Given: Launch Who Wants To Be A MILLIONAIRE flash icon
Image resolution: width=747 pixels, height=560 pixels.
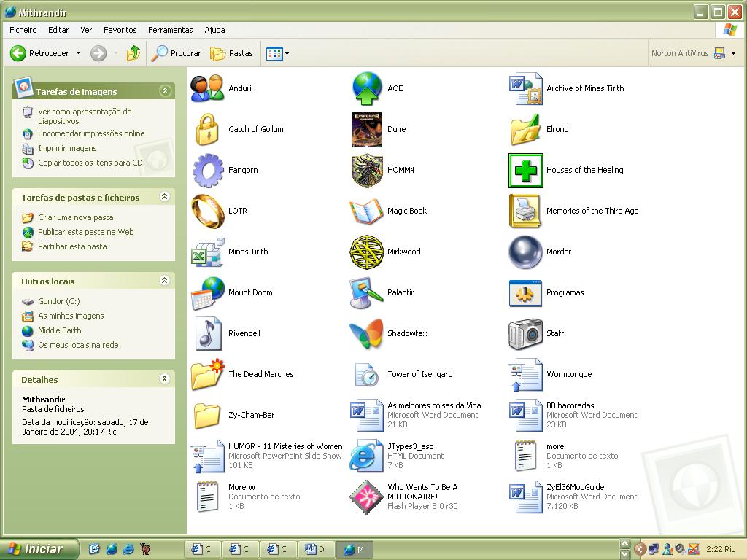Looking at the screenshot, I should pyautogui.click(x=367, y=497).
